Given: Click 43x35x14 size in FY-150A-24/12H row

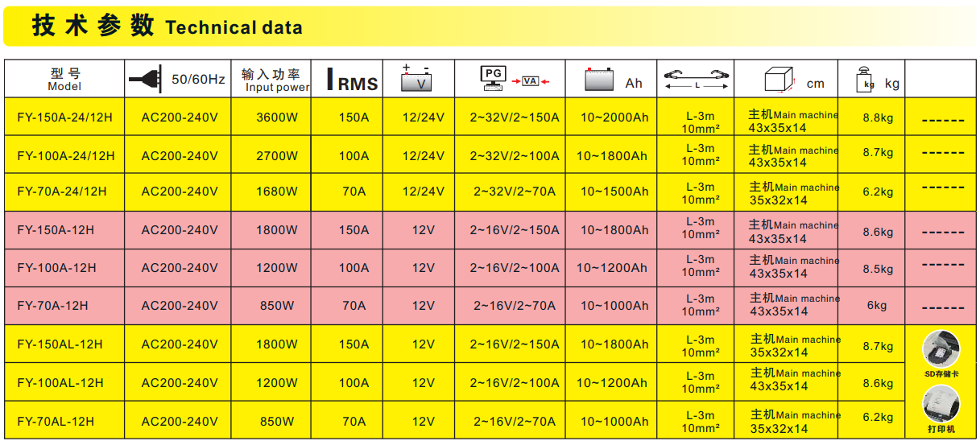Looking at the screenshot, I should (778, 127).
